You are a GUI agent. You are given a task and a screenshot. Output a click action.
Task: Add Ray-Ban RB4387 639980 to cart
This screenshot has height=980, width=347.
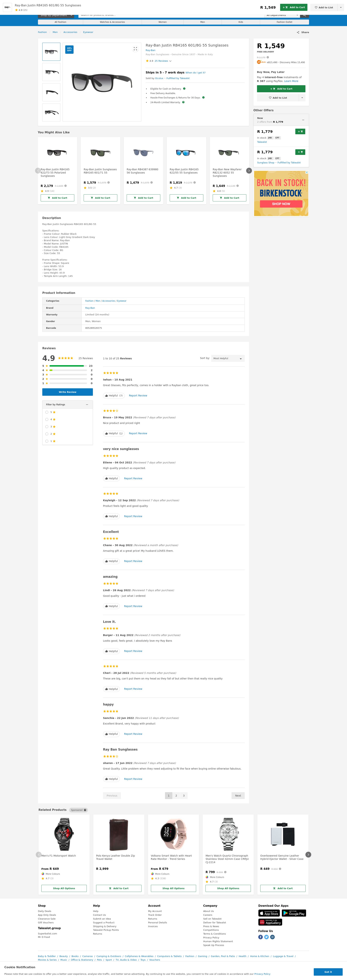143,198
